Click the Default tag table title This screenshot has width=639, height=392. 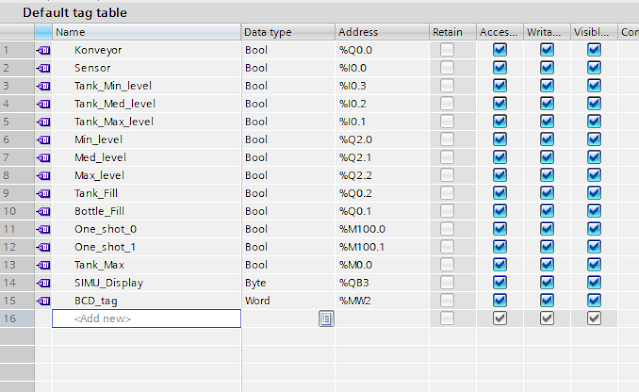point(75,13)
